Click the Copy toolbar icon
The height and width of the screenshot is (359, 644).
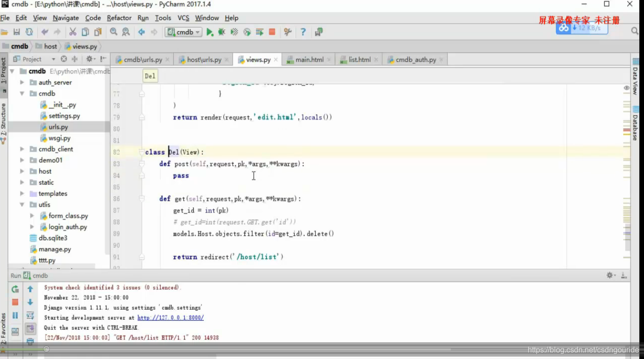click(x=85, y=32)
